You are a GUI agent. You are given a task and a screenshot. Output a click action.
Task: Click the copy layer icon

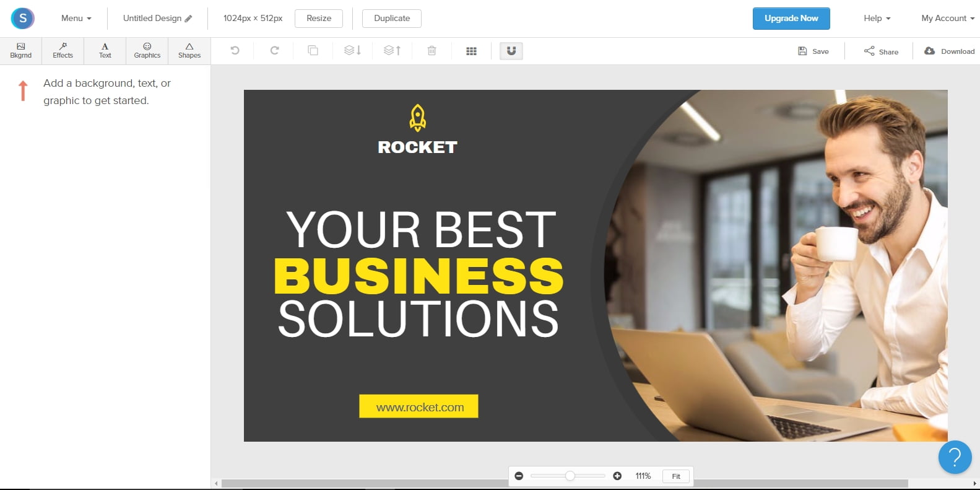coord(313,51)
